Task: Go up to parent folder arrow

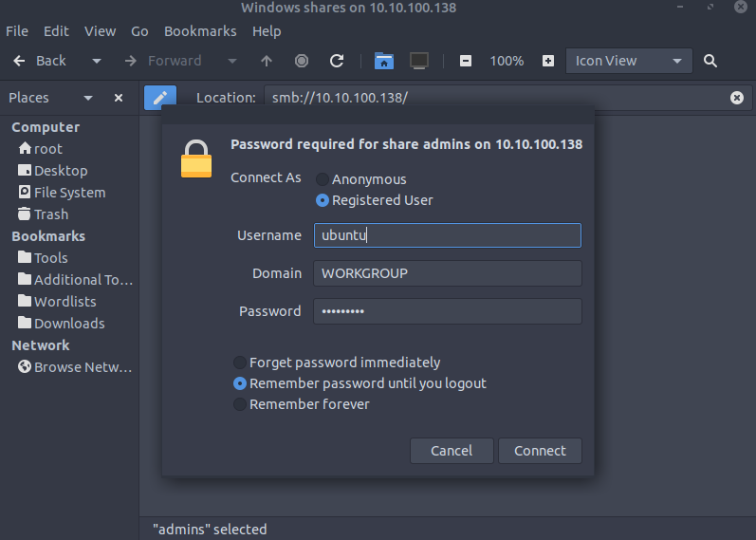Action: (x=267, y=61)
